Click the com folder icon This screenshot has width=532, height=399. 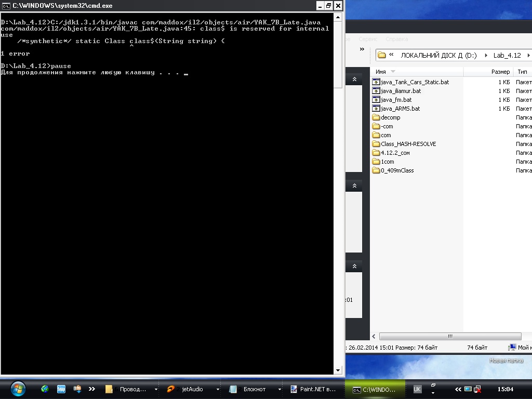[x=376, y=135]
